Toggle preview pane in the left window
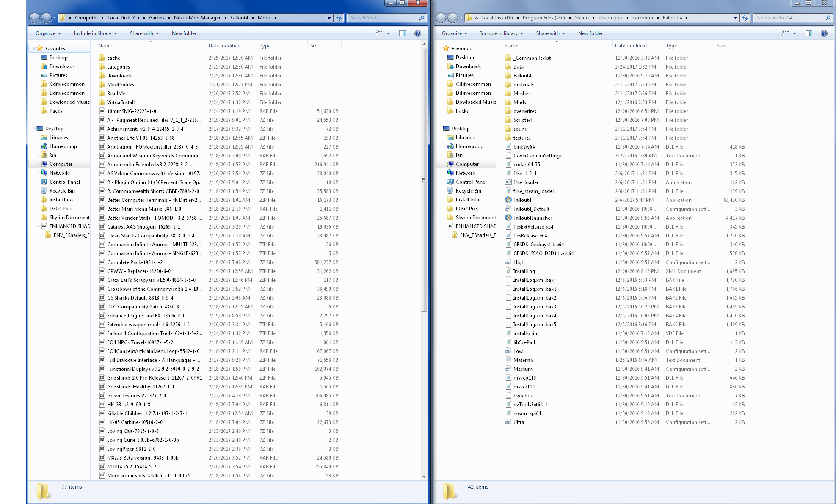 pyautogui.click(x=403, y=33)
